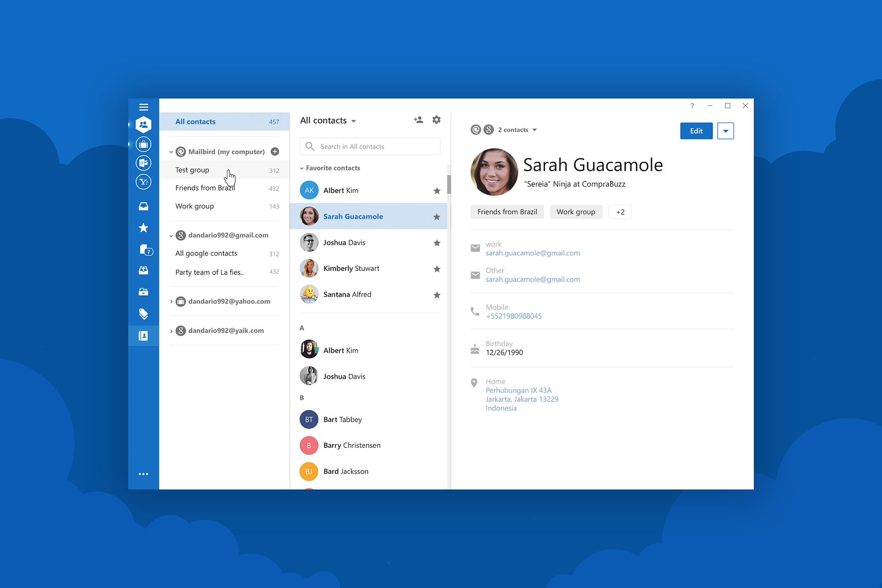Click the work email sarah.guacamole@gmail.com link
Image resolution: width=882 pixels, height=588 pixels.
pyautogui.click(x=533, y=253)
